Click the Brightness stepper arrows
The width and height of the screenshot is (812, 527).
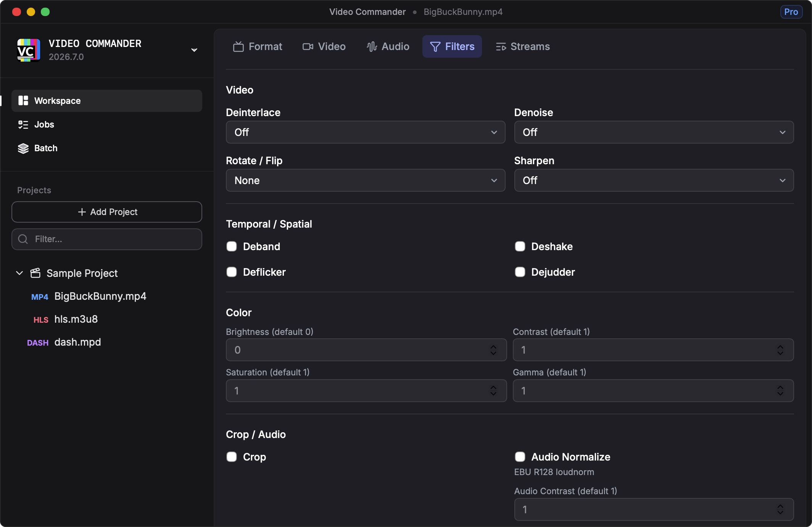[493, 350]
